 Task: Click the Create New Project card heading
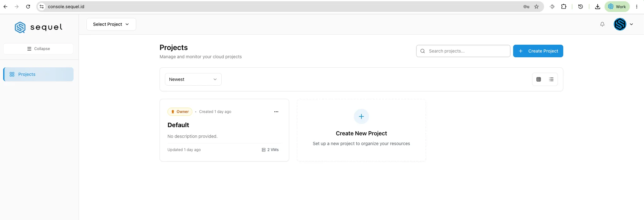(361, 133)
